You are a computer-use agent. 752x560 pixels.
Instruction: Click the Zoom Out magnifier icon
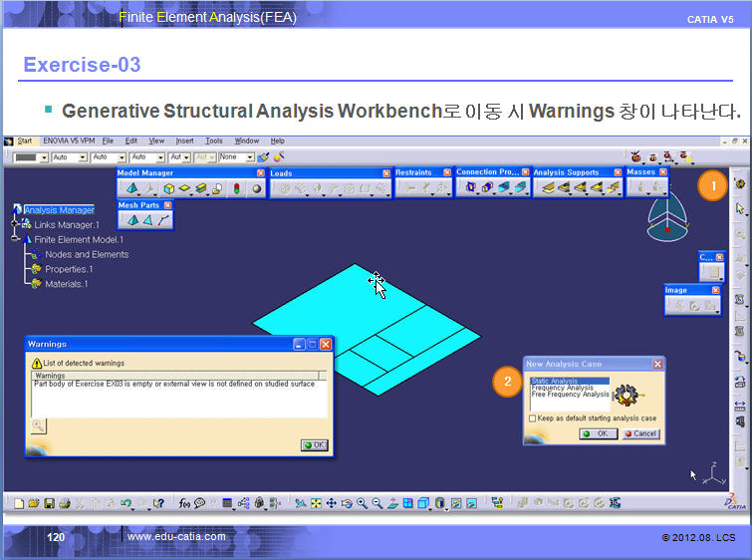click(376, 503)
